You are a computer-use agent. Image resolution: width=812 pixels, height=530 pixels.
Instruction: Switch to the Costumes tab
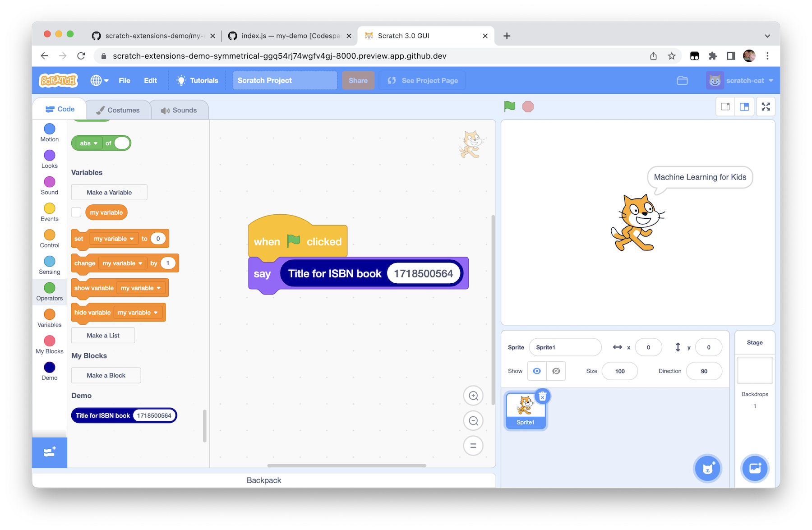(118, 109)
